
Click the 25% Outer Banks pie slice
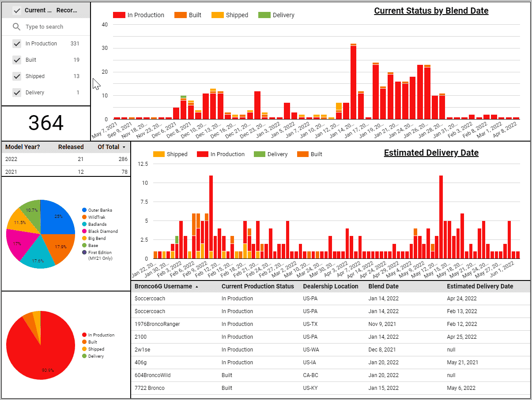point(59,216)
